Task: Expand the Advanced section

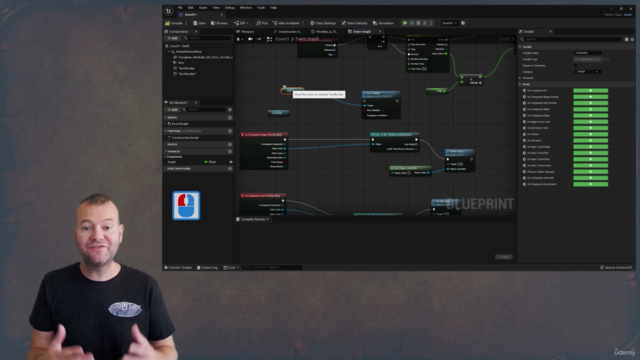Action: point(520,78)
